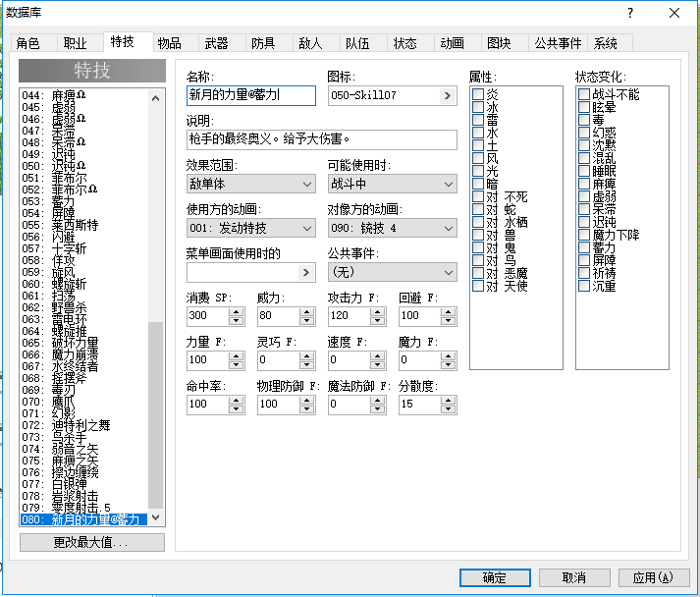Click the 取消 button
The height and width of the screenshot is (597, 700).
click(574, 577)
